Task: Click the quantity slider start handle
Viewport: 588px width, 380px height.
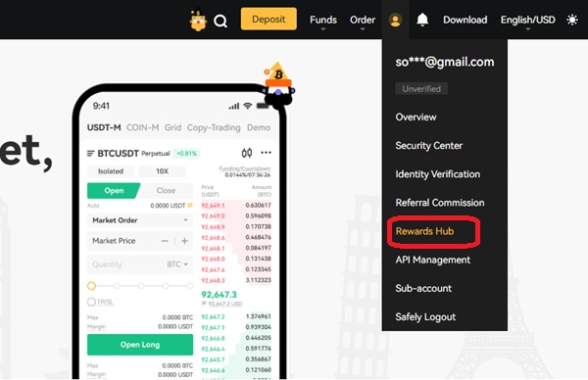Action: (91, 286)
